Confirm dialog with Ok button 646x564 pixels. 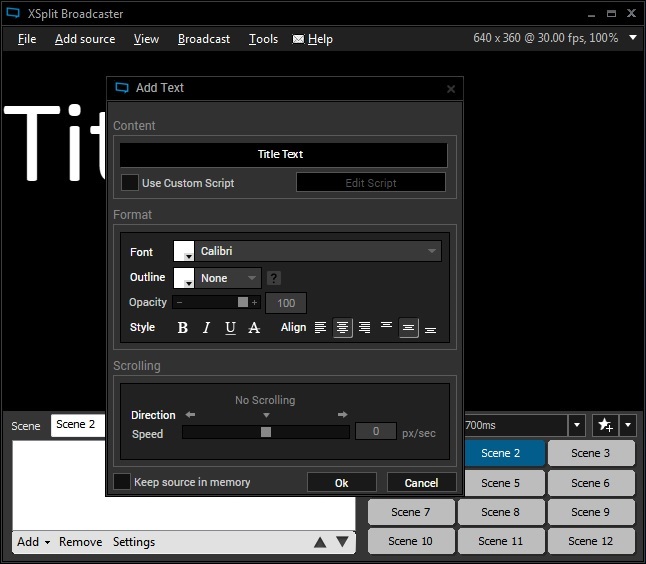coord(342,482)
